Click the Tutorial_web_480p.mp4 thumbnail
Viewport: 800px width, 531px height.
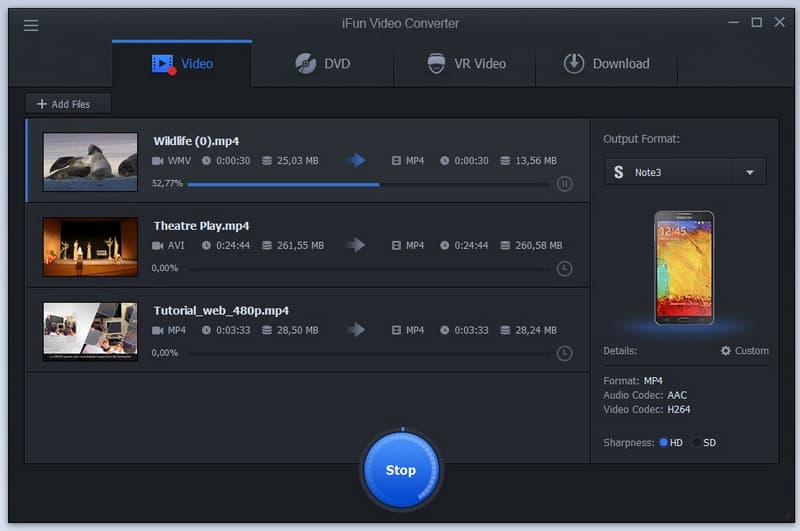tap(90, 331)
